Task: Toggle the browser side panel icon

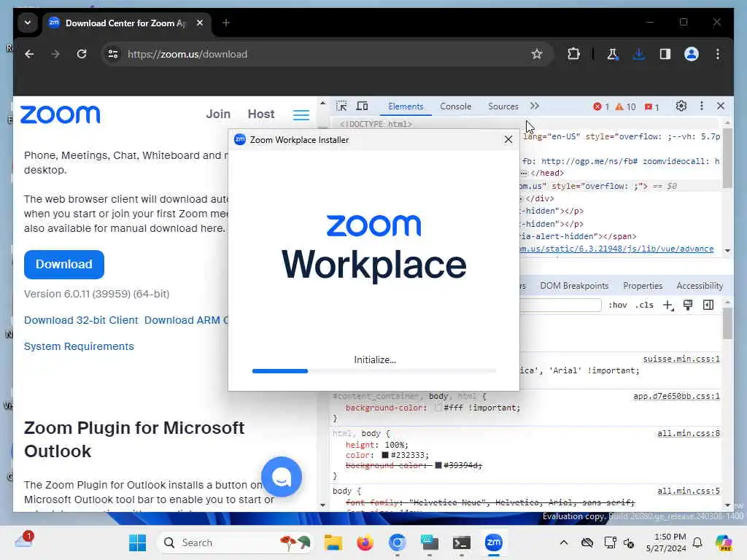Action: (x=665, y=54)
